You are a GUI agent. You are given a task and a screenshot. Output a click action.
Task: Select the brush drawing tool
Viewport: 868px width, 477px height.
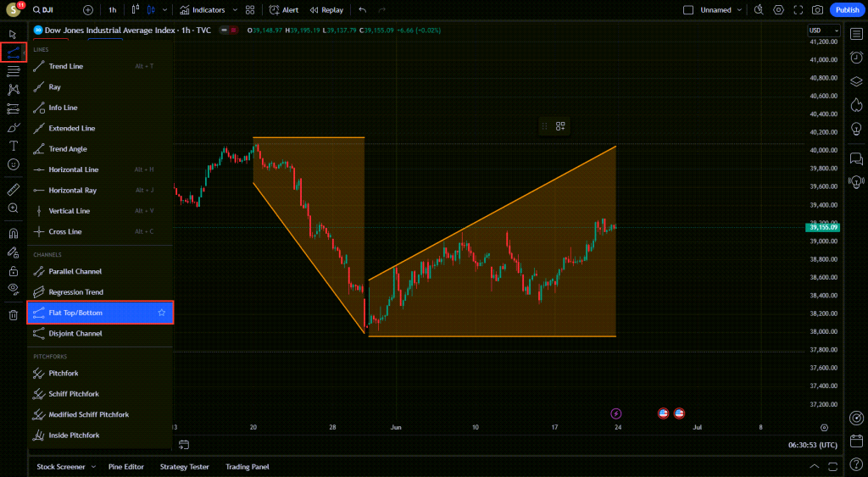pyautogui.click(x=14, y=128)
